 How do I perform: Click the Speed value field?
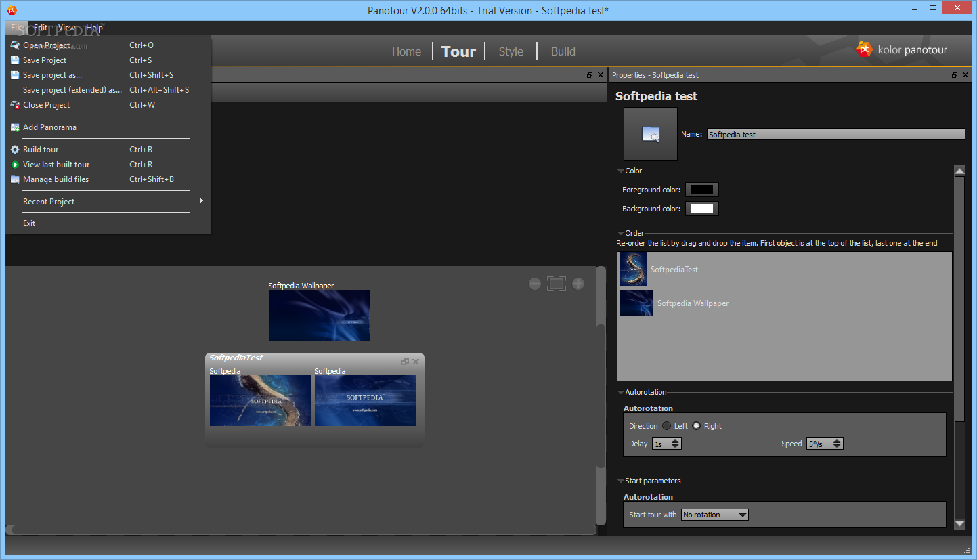click(x=819, y=444)
